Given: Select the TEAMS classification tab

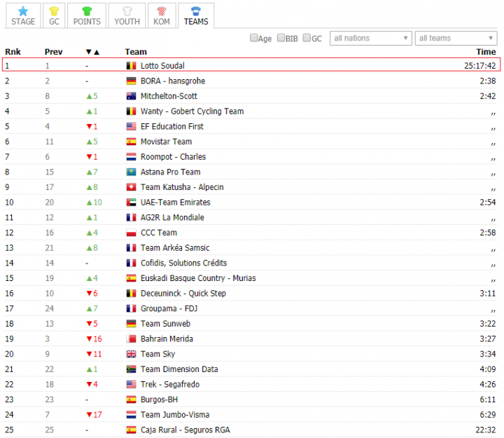Looking at the screenshot, I should (196, 16).
